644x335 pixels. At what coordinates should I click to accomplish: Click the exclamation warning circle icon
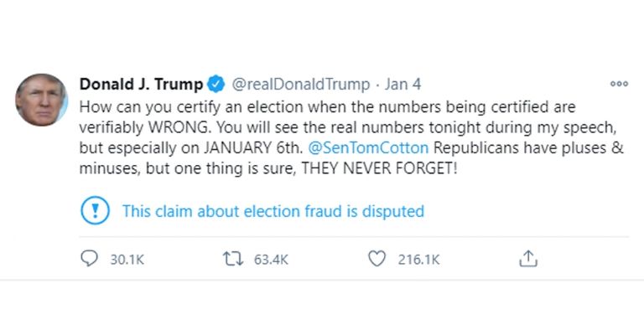[x=95, y=211]
